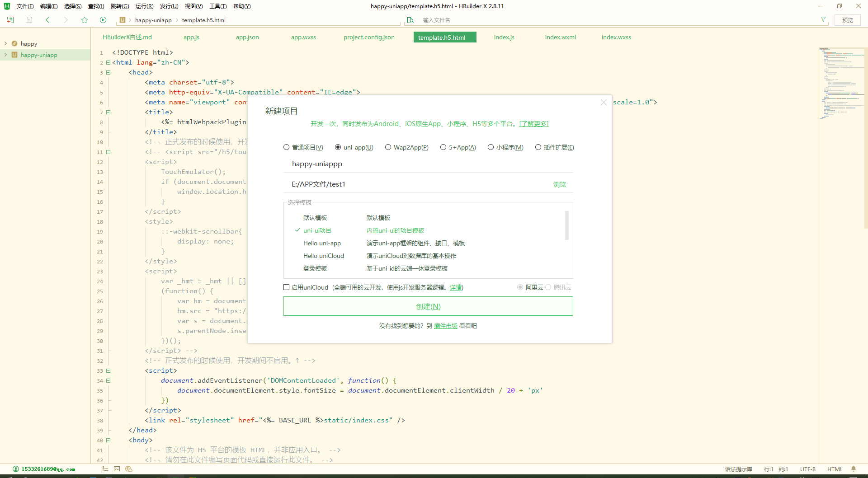Select the Hello uniCloud template
Image resolution: width=868 pixels, height=478 pixels.
428,256
